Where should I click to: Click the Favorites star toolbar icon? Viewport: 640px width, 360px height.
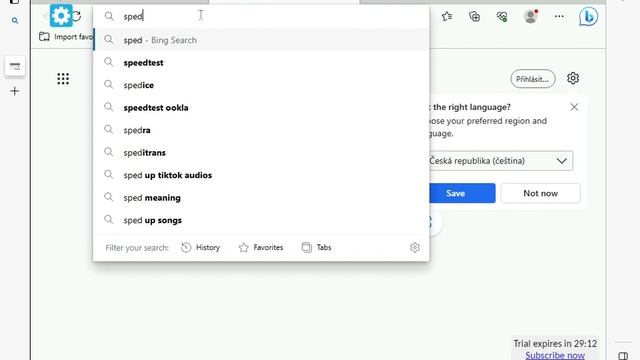447,16
